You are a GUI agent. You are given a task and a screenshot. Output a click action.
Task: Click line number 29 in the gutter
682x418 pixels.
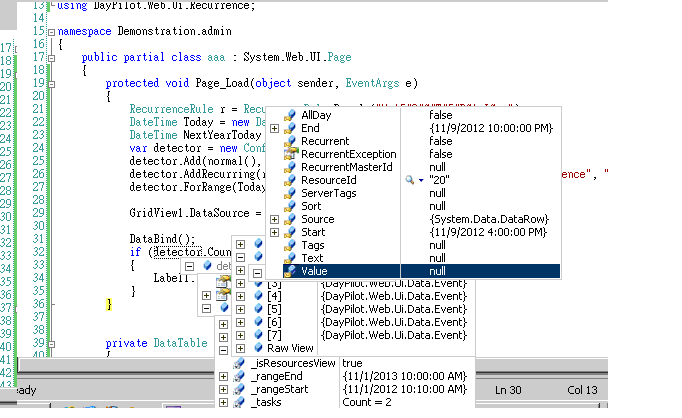(39, 213)
